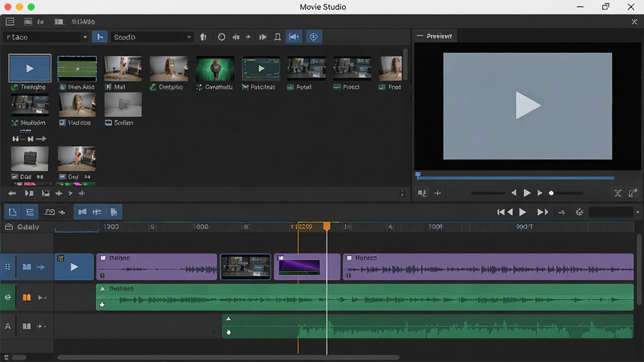The width and height of the screenshot is (644, 362).
Task: Collapse the bottom audio clip using its triangle
Action: (x=229, y=319)
